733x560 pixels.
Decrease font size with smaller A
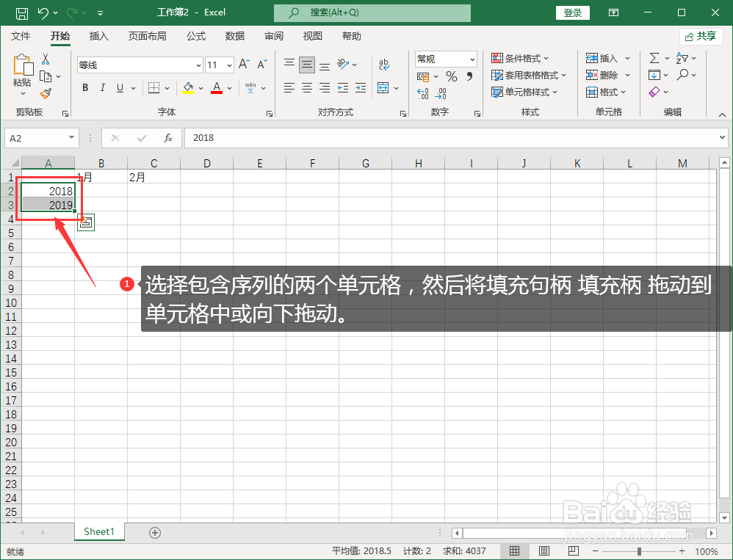(x=261, y=64)
